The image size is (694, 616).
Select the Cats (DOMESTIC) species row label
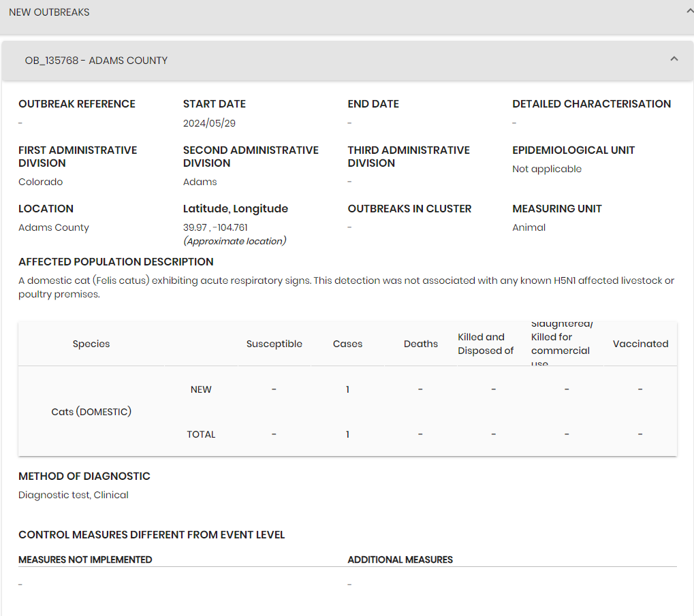point(91,412)
